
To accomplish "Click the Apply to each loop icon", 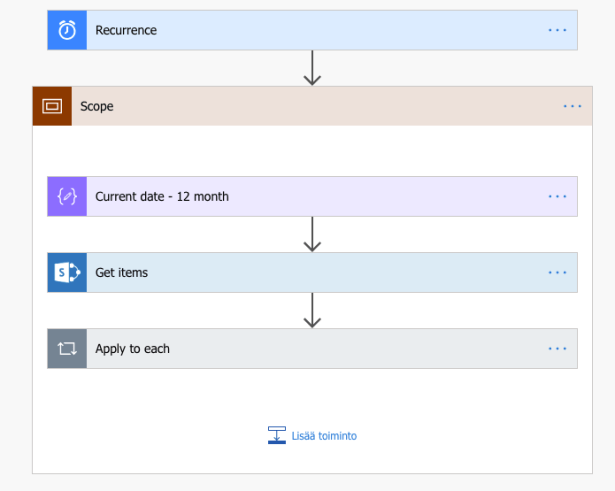I will click(x=67, y=349).
